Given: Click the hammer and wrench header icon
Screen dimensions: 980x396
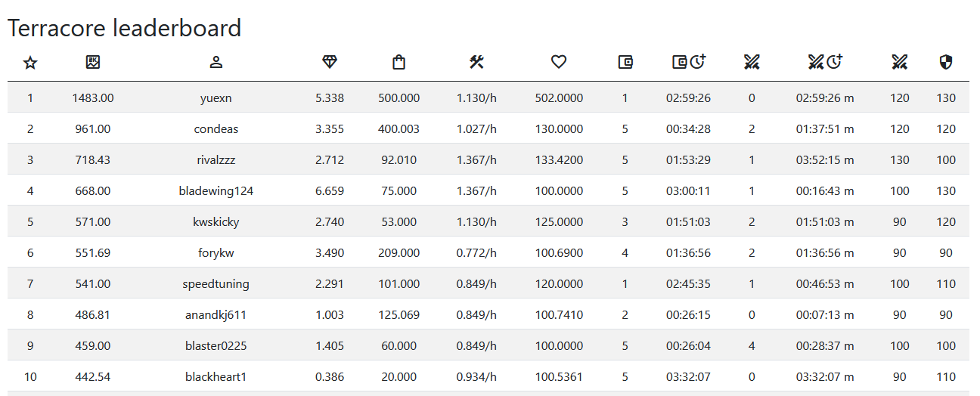Looking at the screenshot, I should coord(476,63).
